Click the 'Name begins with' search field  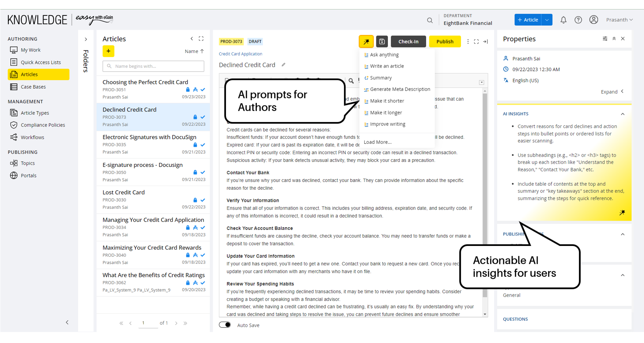click(153, 66)
